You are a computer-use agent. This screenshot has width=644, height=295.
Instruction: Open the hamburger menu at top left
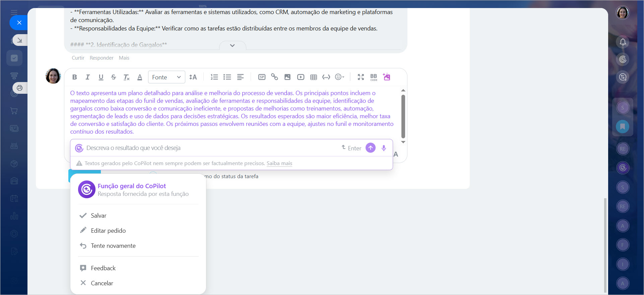[14, 12]
